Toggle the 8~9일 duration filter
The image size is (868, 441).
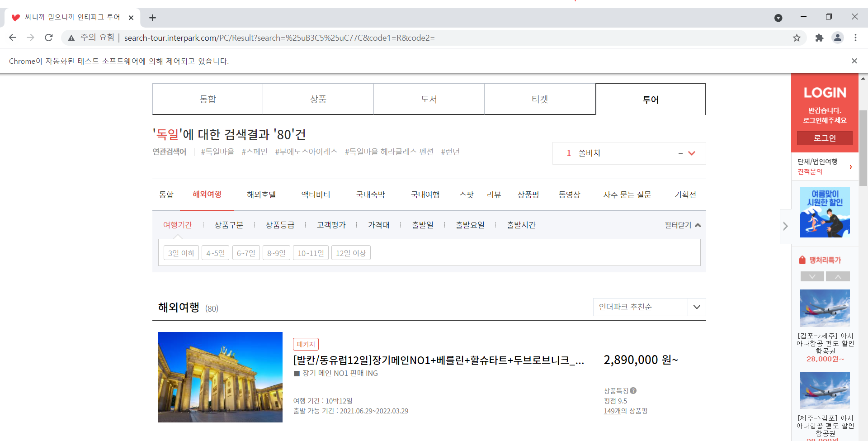coord(276,253)
